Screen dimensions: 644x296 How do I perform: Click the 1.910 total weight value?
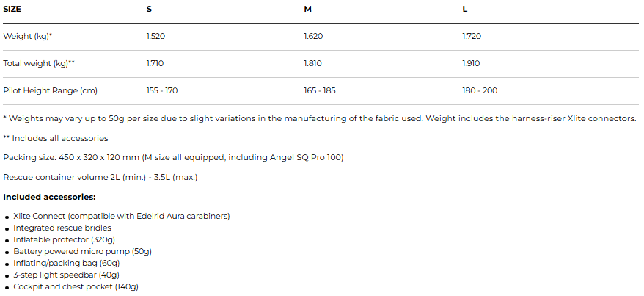[471, 63]
